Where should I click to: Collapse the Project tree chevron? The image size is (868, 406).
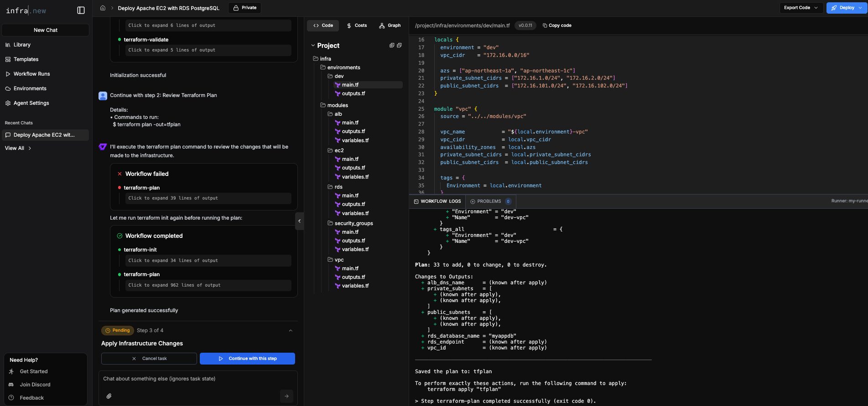[313, 46]
